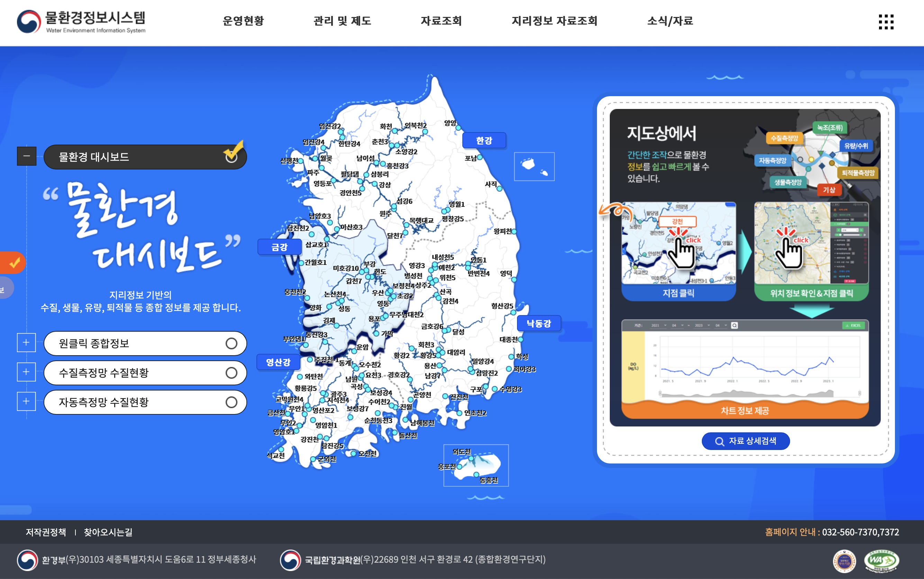
Task: Select the 양양 station marker on map
Action: pyautogui.click(x=458, y=128)
